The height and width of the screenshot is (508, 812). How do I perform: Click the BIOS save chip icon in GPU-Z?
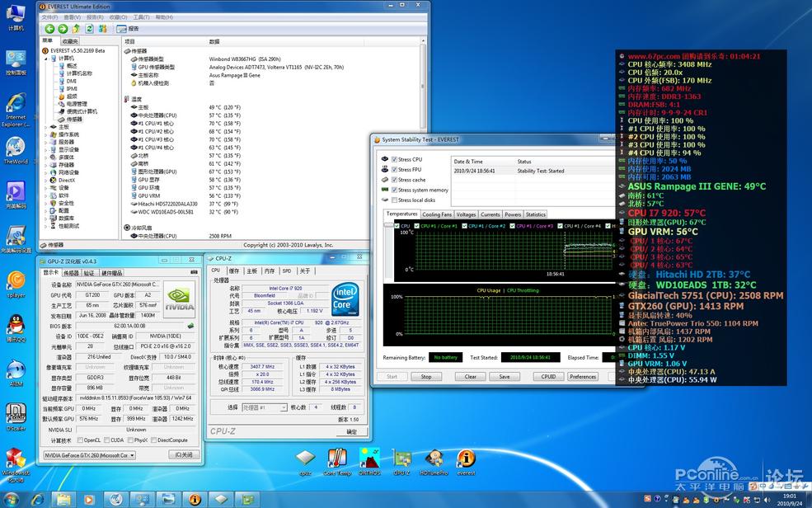[x=190, y=326]
